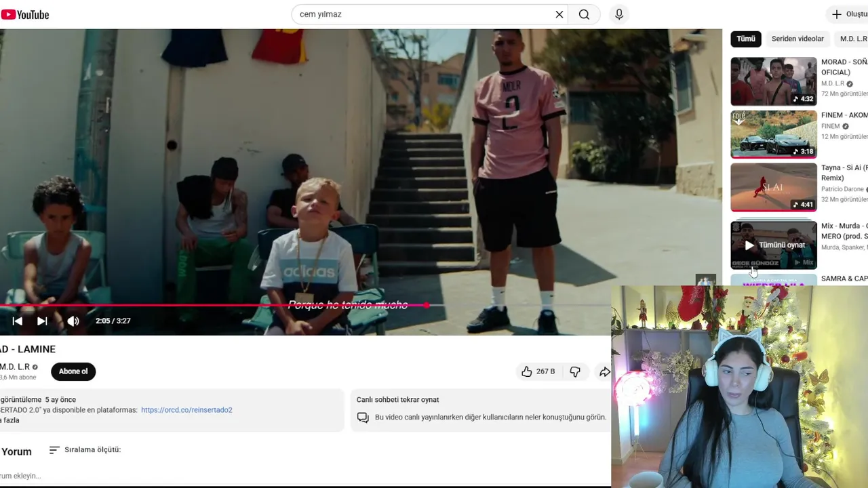The width and height of the screenshot is (868, 488).
Task: Share the video
Action: [604, 371]
